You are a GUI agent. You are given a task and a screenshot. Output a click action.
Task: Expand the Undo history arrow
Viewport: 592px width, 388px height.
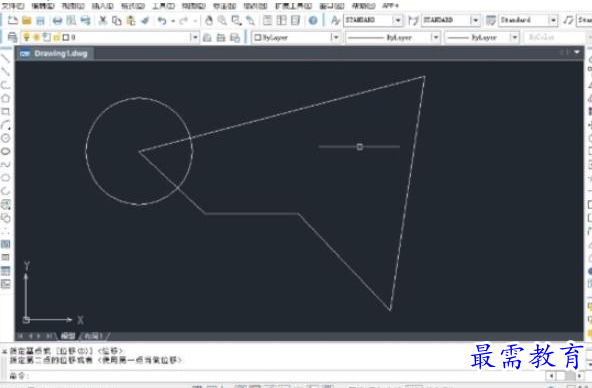(x=173, y=21)
